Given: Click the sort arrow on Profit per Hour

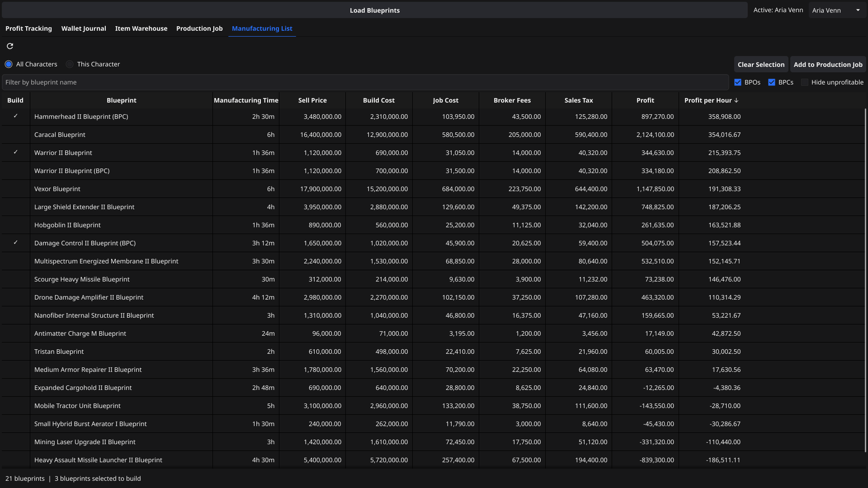Looking at the screenshot, I should click(x=736, y=100).
